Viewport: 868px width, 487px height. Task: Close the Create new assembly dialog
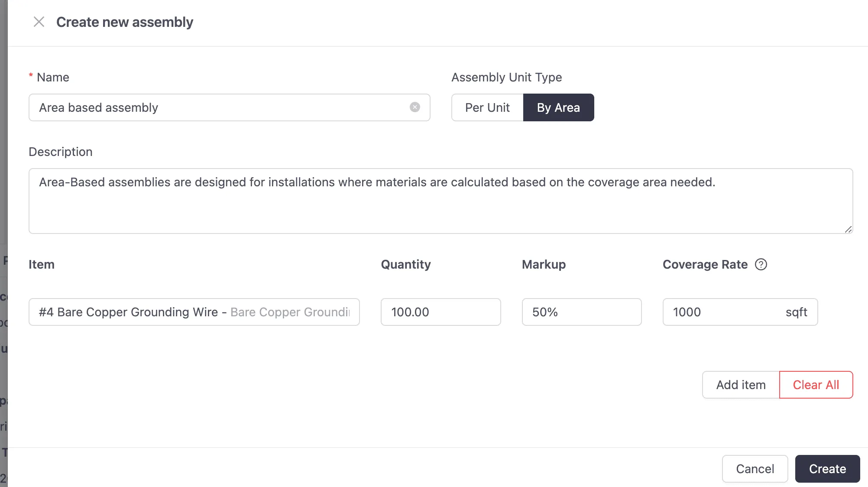tap(39, 22)
